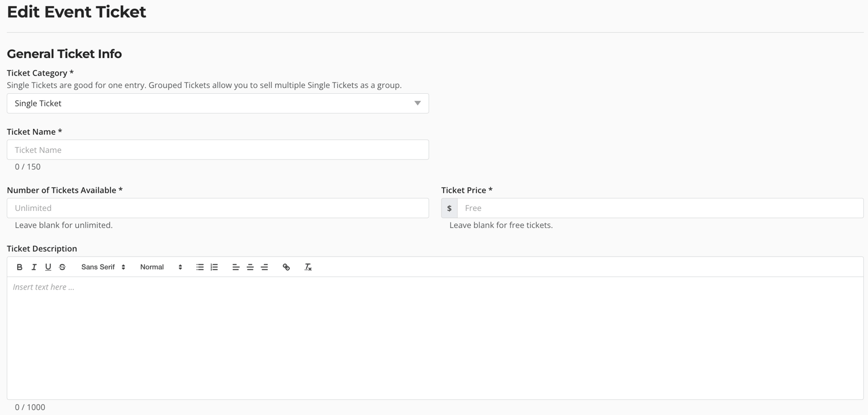Viewport: 868px width, 415px height.
Task: Insert a hyperlink in description
Action: (286, 267)
